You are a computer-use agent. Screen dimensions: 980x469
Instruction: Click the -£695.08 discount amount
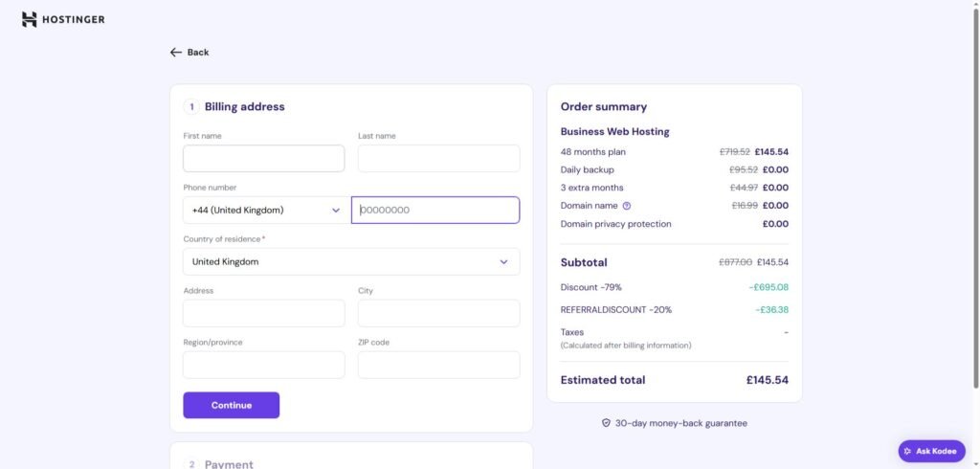point(768,288)
